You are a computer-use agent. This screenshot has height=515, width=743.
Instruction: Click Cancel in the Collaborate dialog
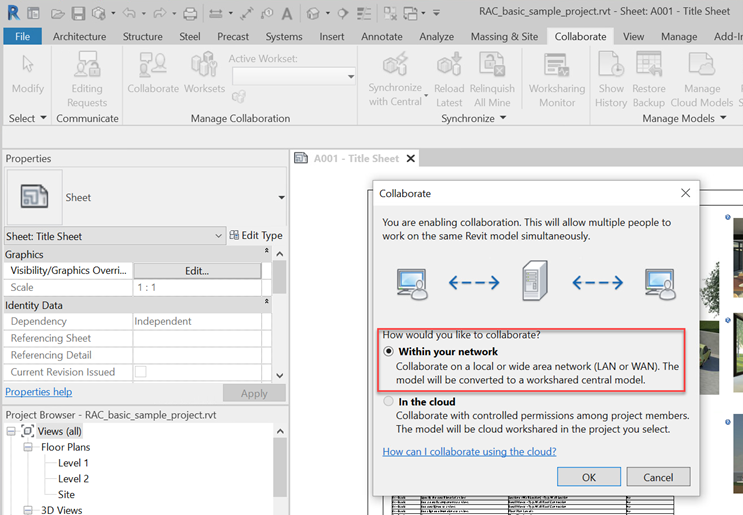point(658,477)
